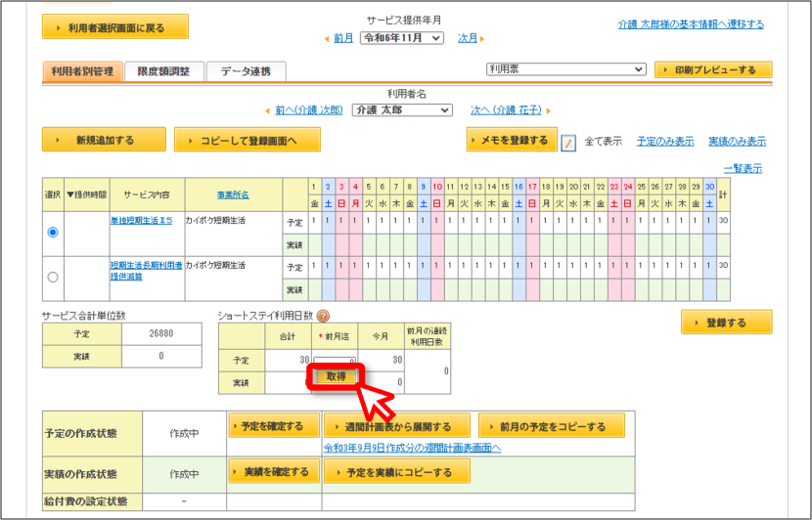Image resolution: width=812 pixels, height=520 pixels.
Task: Select the 単独短期生活Ⅱ5 radio button
Action: click(52, 233)
